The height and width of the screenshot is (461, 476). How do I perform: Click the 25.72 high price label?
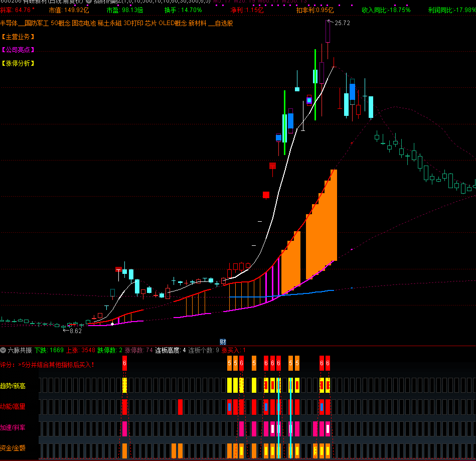[x=342, y=23]
